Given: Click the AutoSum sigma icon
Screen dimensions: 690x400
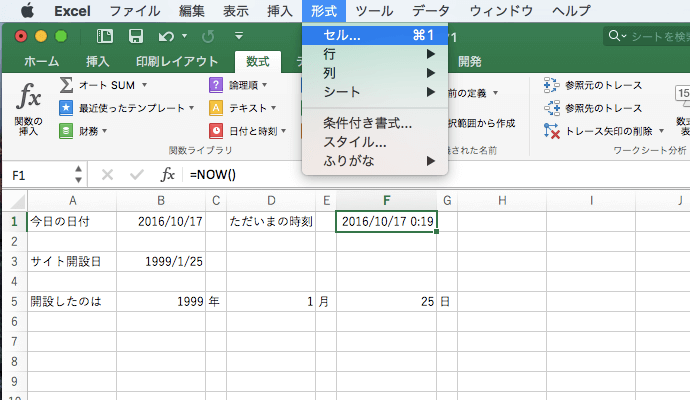Looking at the screenshot, I should tap(66, 85).
